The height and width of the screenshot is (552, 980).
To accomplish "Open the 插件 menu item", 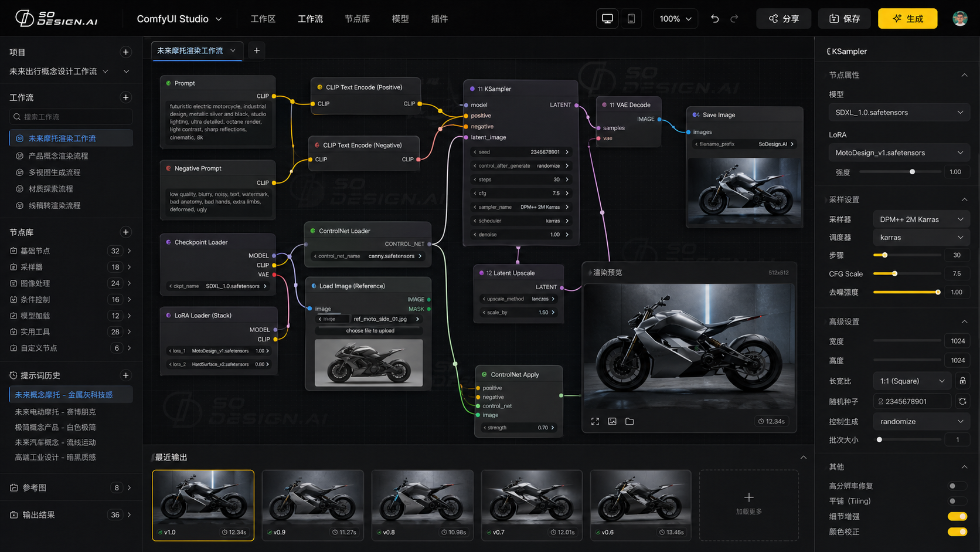I will pyautogui.click(x=439, y=19).
